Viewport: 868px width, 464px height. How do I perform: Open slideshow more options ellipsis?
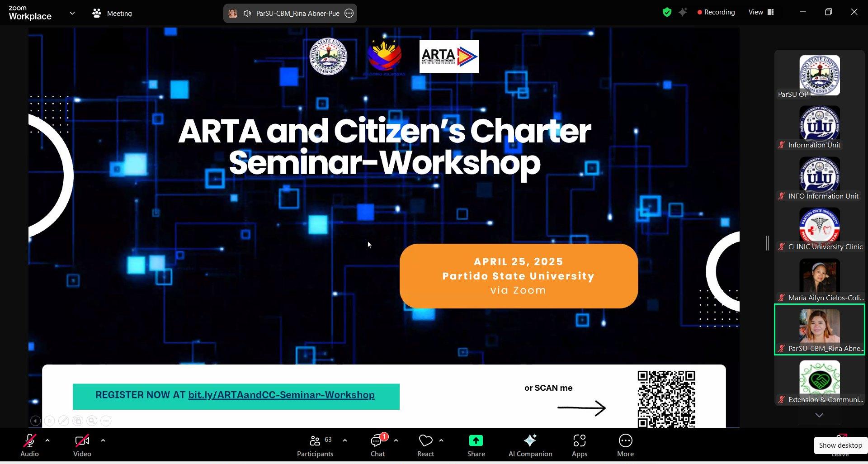pos(106,421)
